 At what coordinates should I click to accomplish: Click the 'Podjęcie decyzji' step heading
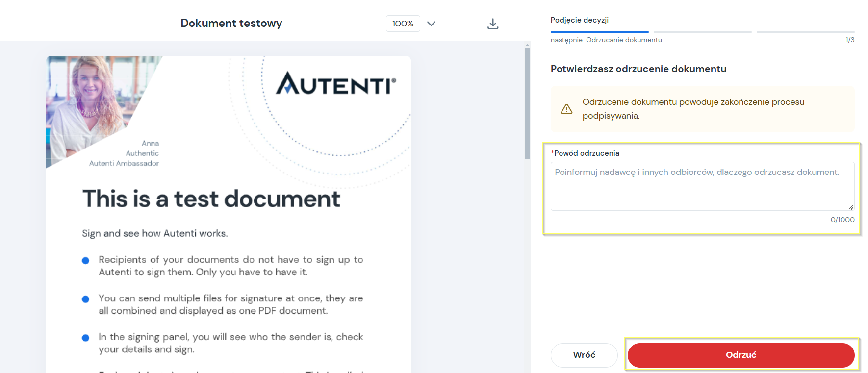(x=580, y=20)
